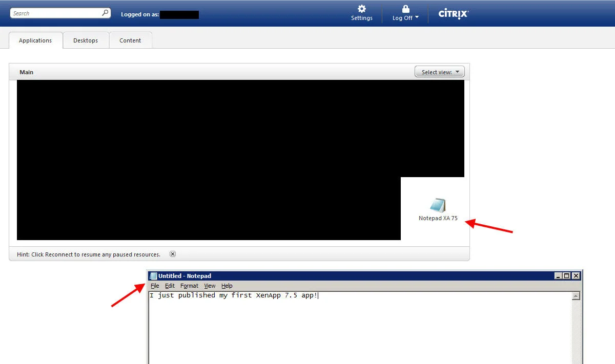Click the Notepad vertical scrollbar track
Image resolution: width=615 pixels, height=364 pixels.
click(576, 332)
